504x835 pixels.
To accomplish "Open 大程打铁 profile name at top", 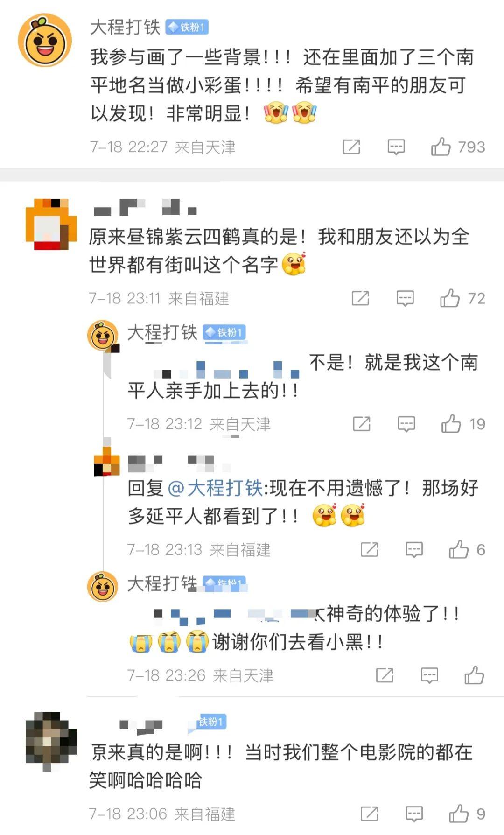I will [x=125, y=27].
